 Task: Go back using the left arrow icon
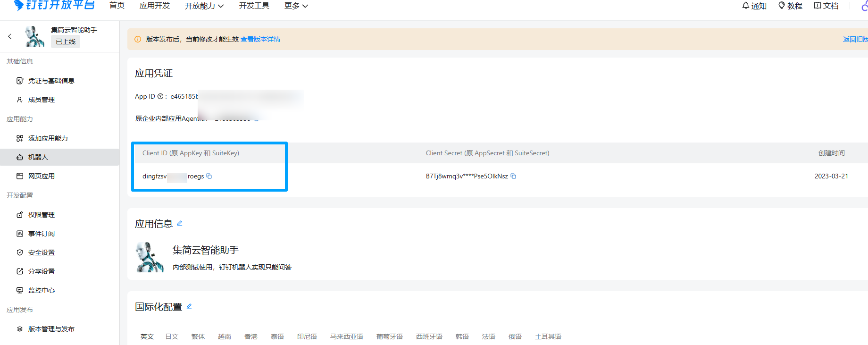pyautogui.click(x=9, y=36)
